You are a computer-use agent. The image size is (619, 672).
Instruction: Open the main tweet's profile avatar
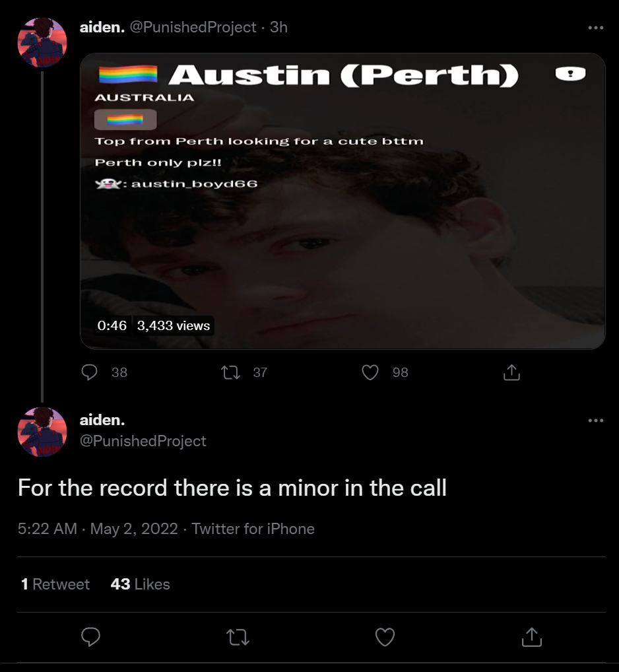click(x=42, y=432)
